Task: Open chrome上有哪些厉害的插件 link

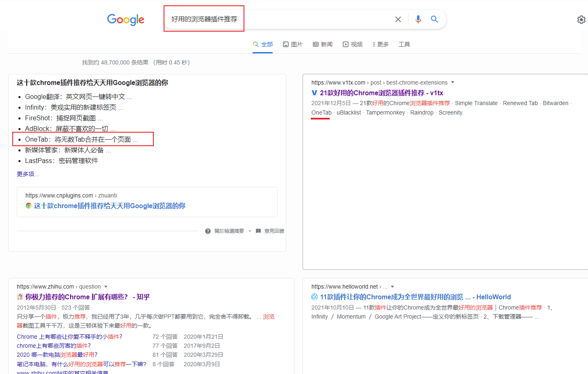Action: point(54,346)
